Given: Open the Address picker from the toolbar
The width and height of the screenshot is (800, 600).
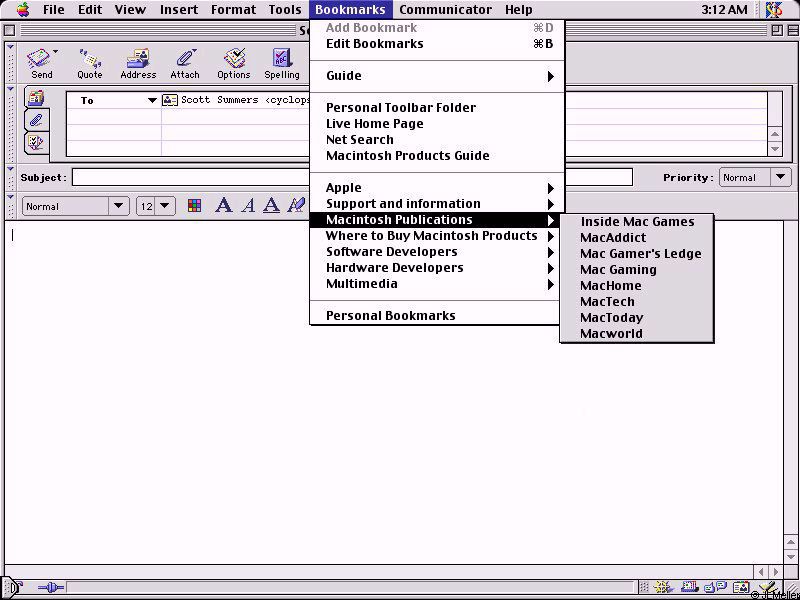Looking at the screenshot, I should [x=138, y=64].
